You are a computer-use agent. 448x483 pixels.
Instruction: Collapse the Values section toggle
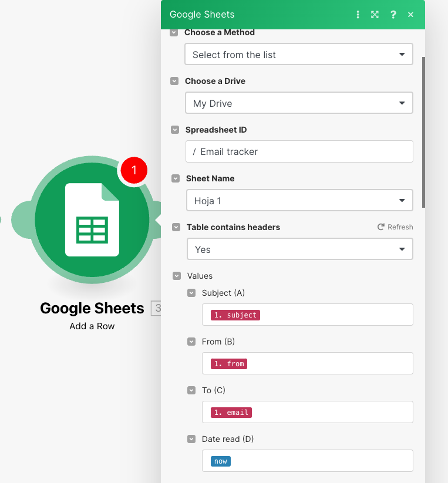pyautogui.click(x=177, y=276)
